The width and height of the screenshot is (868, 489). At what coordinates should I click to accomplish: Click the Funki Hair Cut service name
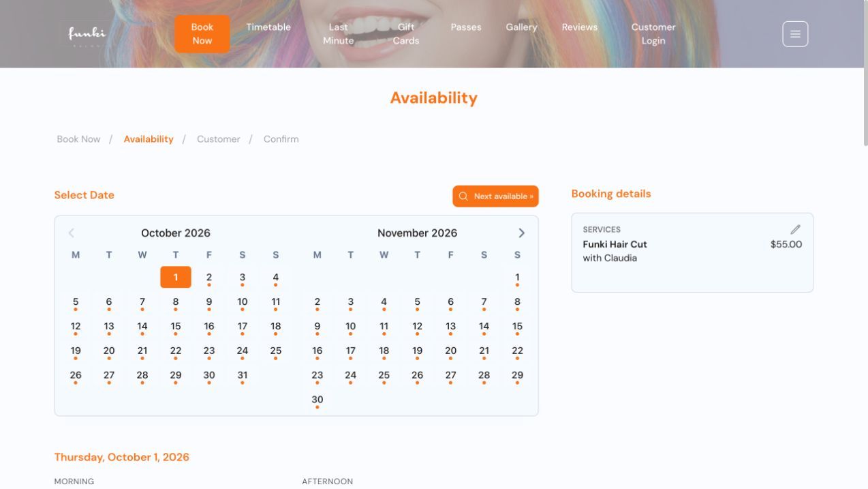615,244
